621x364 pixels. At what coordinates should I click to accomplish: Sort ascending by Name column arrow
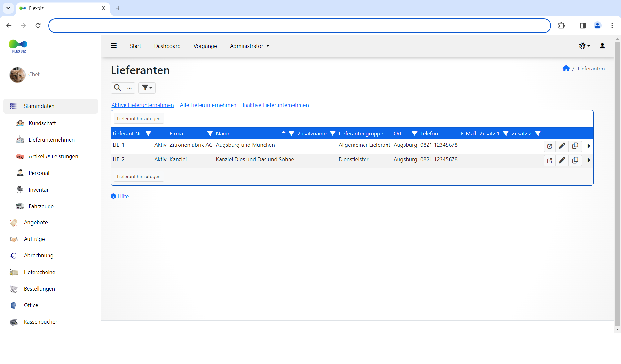(x=284, y=132)
